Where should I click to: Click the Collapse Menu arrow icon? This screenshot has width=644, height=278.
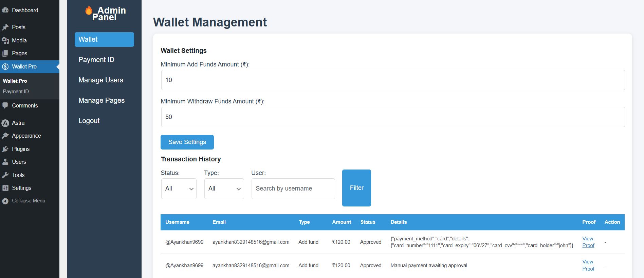pos(5,201)
